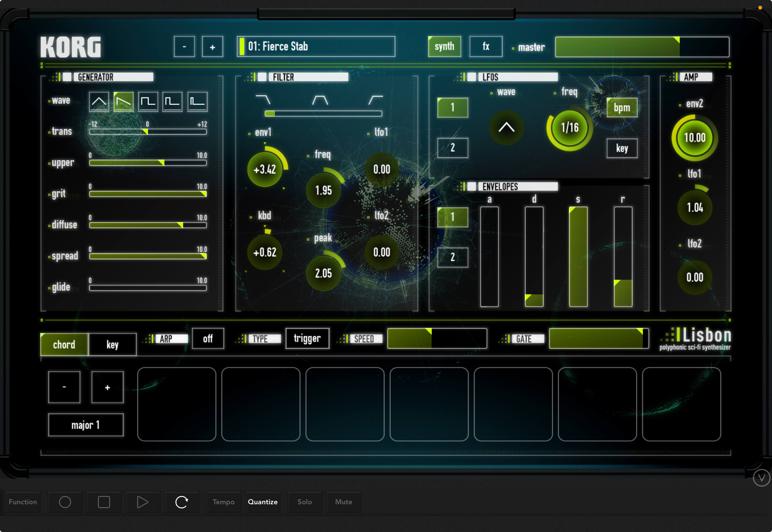772x532 pixels.
Task: Switch to the synth tab
Action: pyautogui.click(x=444, y=46)
